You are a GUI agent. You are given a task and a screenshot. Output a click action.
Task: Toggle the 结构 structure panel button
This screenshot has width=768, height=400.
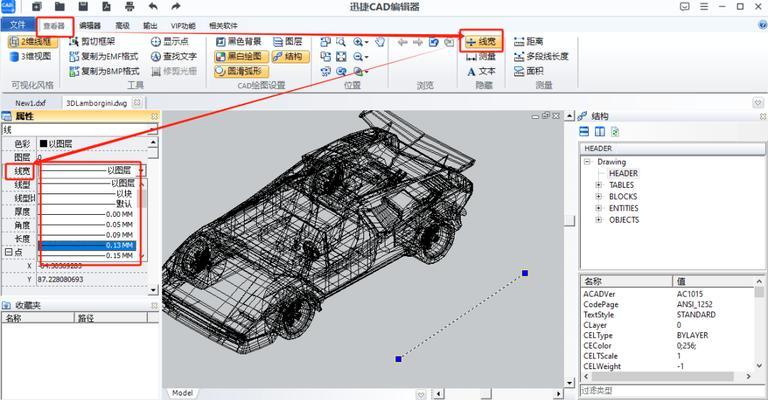coord(290,56)
